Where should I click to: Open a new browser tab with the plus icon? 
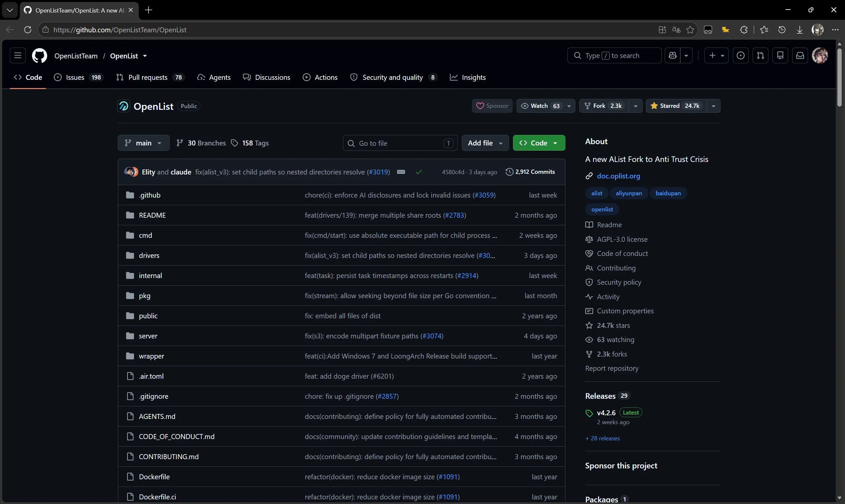149,10
